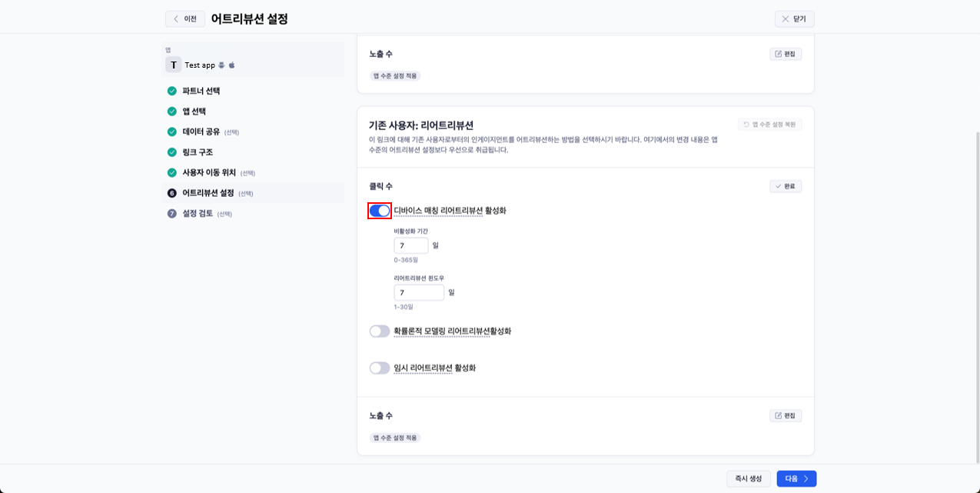Enable 확률론적 모델링 리어트리뷰션 toggle

point(380,331)
